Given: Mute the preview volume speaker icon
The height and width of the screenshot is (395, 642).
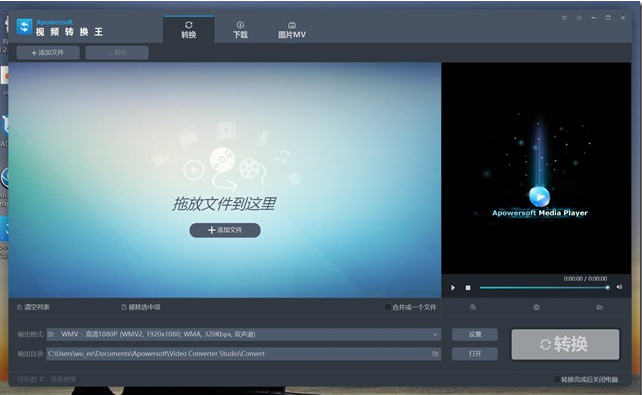Looking at the screenshot, I should click(619, 287).
